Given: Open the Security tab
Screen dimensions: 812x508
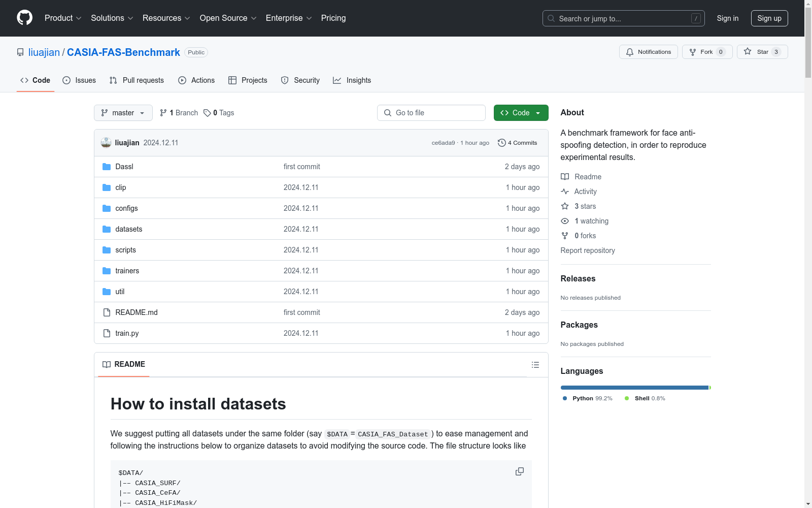Looking at the screenshot, I should coord(300,80).
